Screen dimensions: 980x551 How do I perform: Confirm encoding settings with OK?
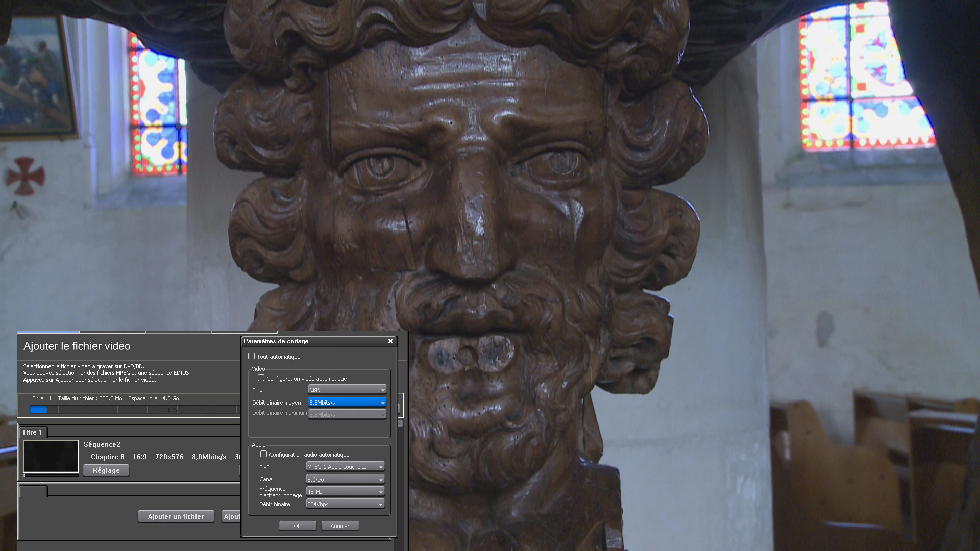(297, 526)
